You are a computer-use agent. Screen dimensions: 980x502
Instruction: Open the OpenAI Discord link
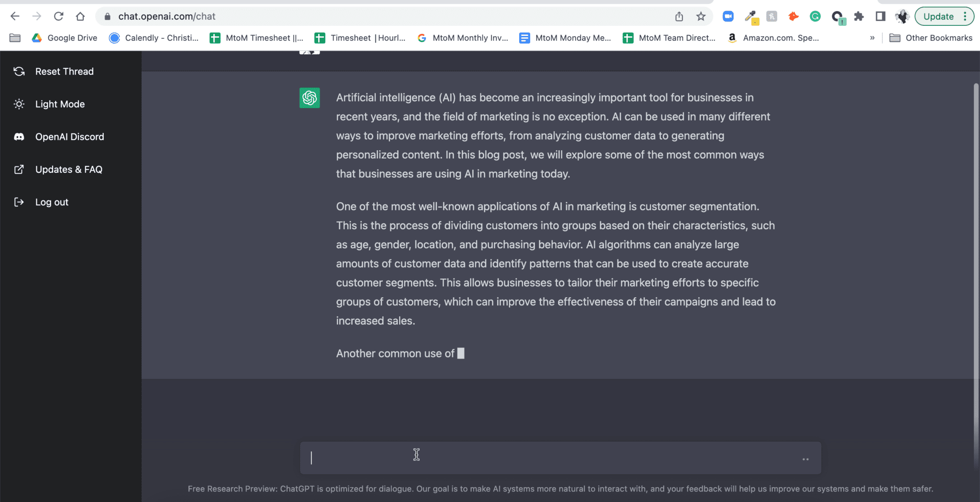point(69,137)
